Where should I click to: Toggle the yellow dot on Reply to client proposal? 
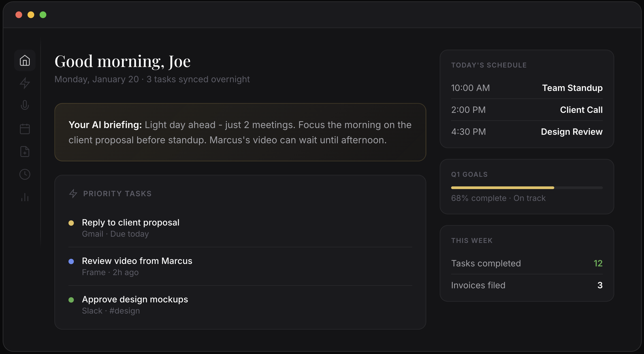coord(72,223)
